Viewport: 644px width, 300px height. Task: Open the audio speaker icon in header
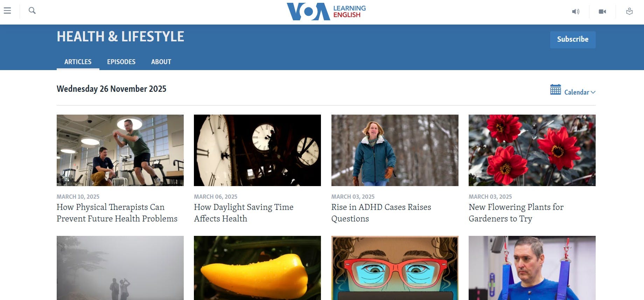tap(576, 12)
